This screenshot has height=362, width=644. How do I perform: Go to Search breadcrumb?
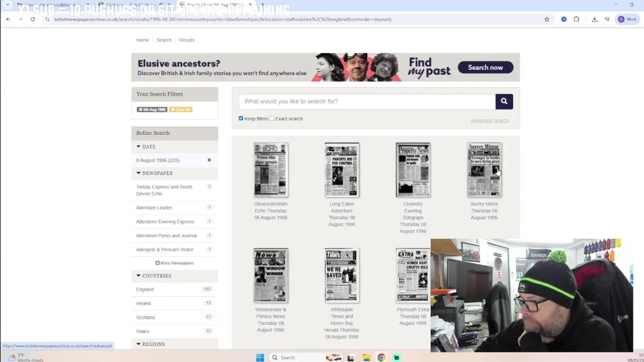tap(164, 40)
